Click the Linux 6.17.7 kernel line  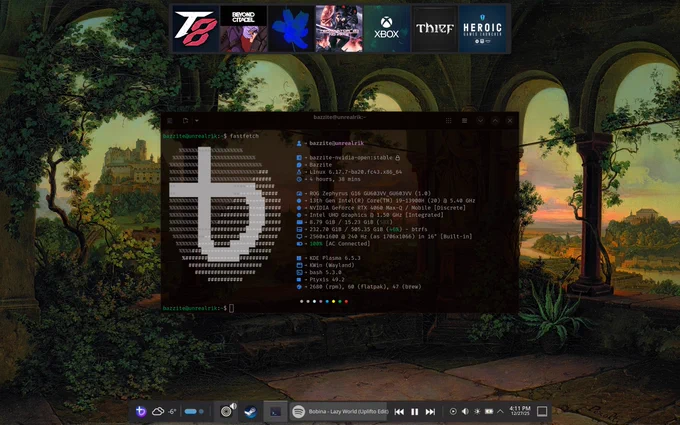[349, 172]
